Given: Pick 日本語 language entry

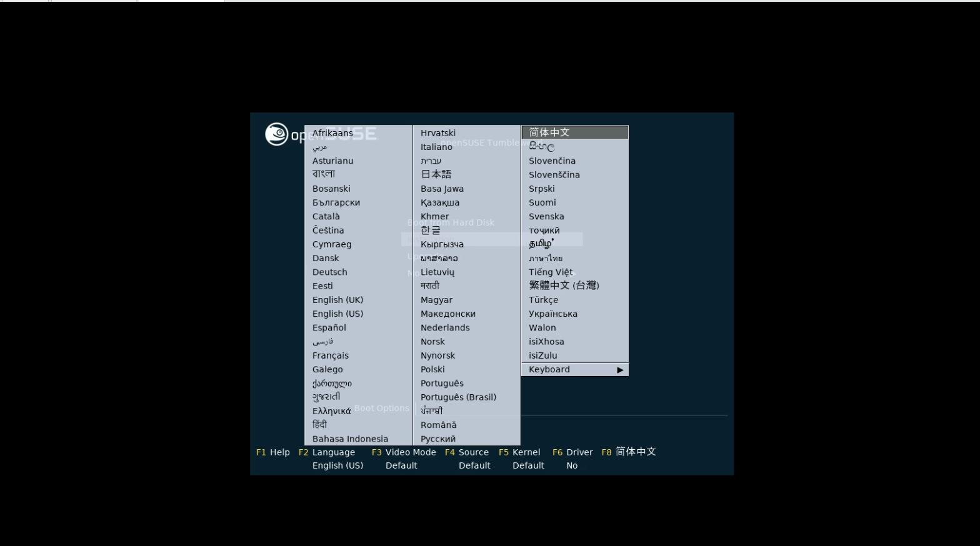Looking at the screenshot, I should tap(436, 174).
